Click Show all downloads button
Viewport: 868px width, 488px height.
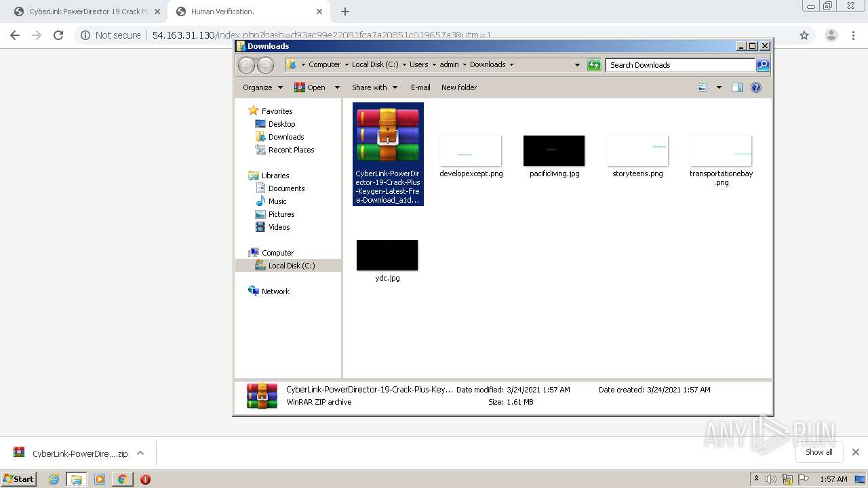click(819, 452)
